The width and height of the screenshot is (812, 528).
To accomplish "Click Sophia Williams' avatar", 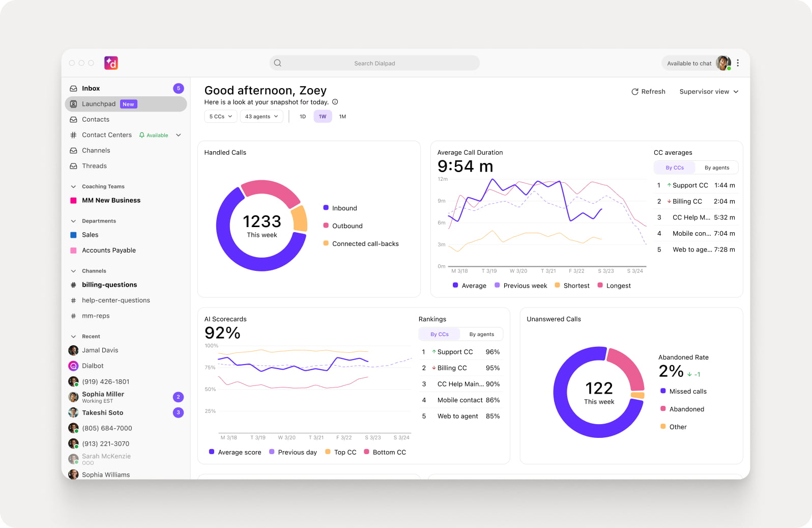I will pyautogui.click(x=73, y=475).
